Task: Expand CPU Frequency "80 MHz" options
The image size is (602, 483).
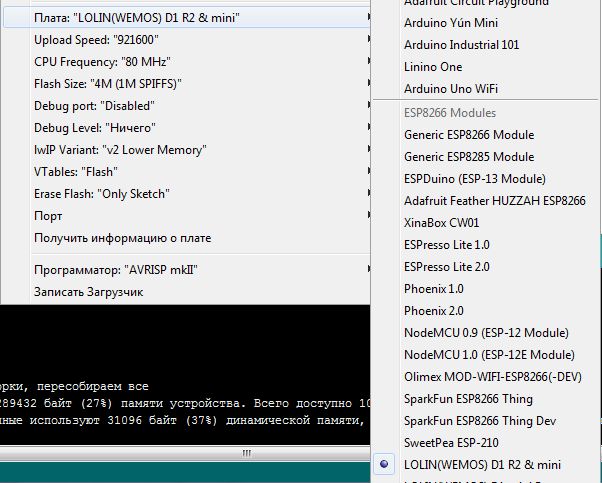Action: pos(187,62)
